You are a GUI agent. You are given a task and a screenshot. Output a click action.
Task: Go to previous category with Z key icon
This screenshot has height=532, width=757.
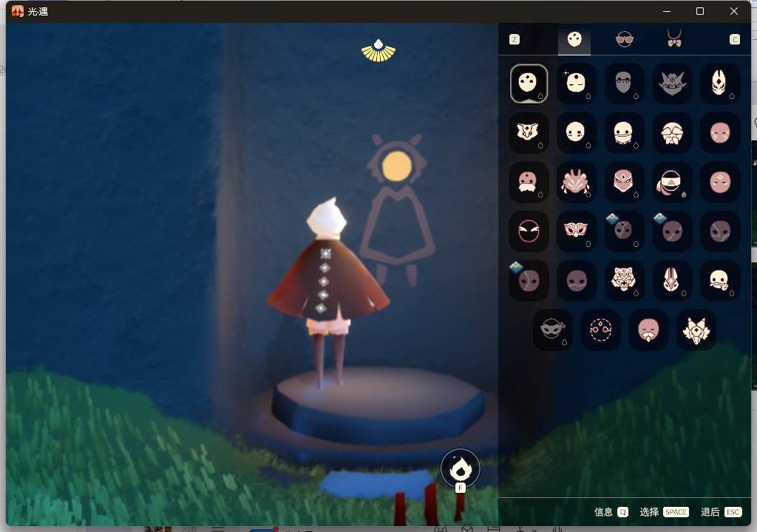(515, 40)
